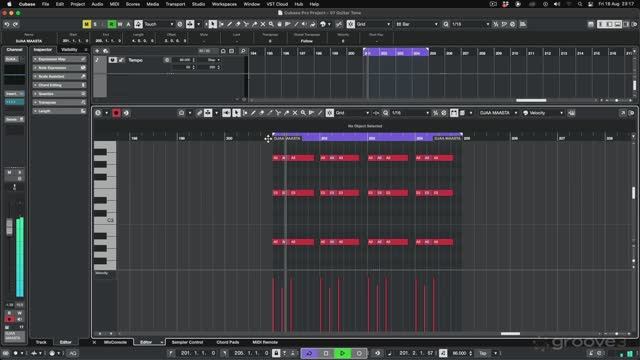This screenshot has height=360, width=640.
Task: Click the green Play transport button
Action: click(342, 353)
